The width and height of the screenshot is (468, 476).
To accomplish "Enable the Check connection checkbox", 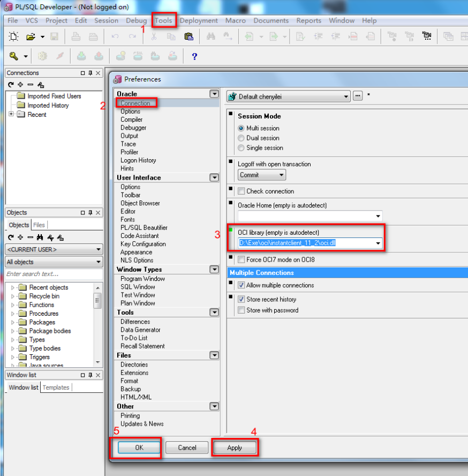I will 241,191.
